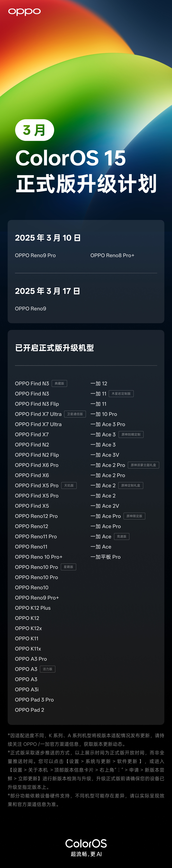Click the 已开启正式版升级机型 section title
Viewport: 172px width, 868px height.
coord(54,348)
